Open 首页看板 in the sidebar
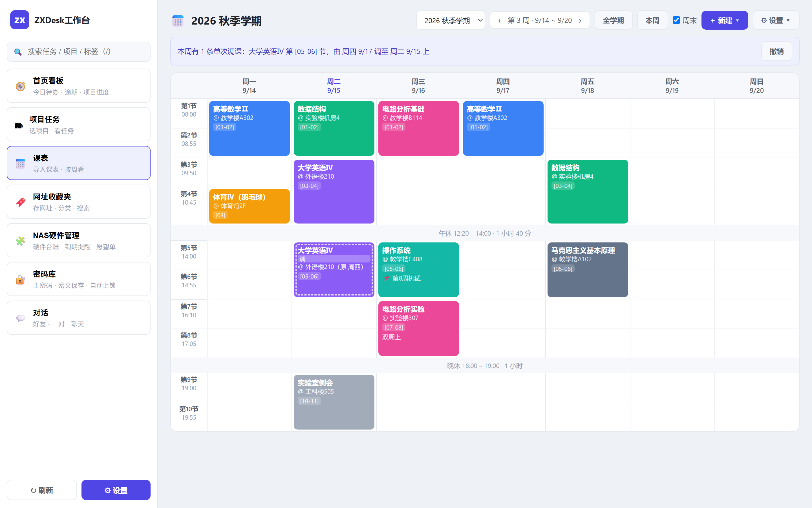Screen dimensions: 812x508 [x=78, y=86]
